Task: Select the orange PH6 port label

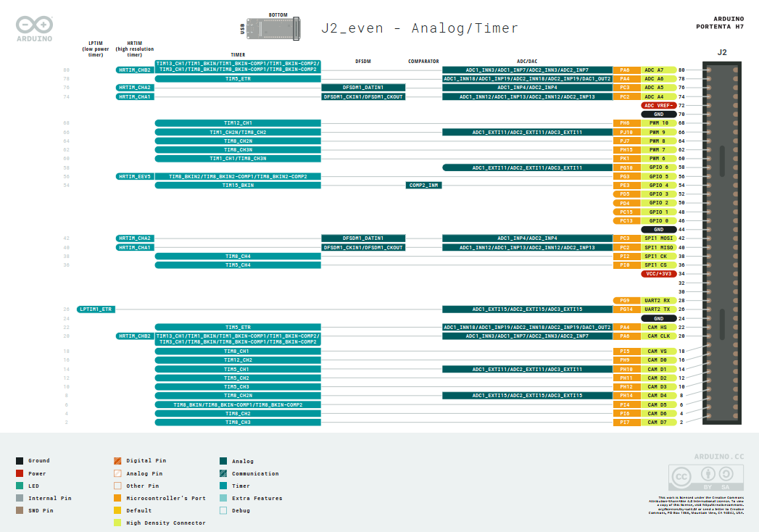Action: [627, 123]
